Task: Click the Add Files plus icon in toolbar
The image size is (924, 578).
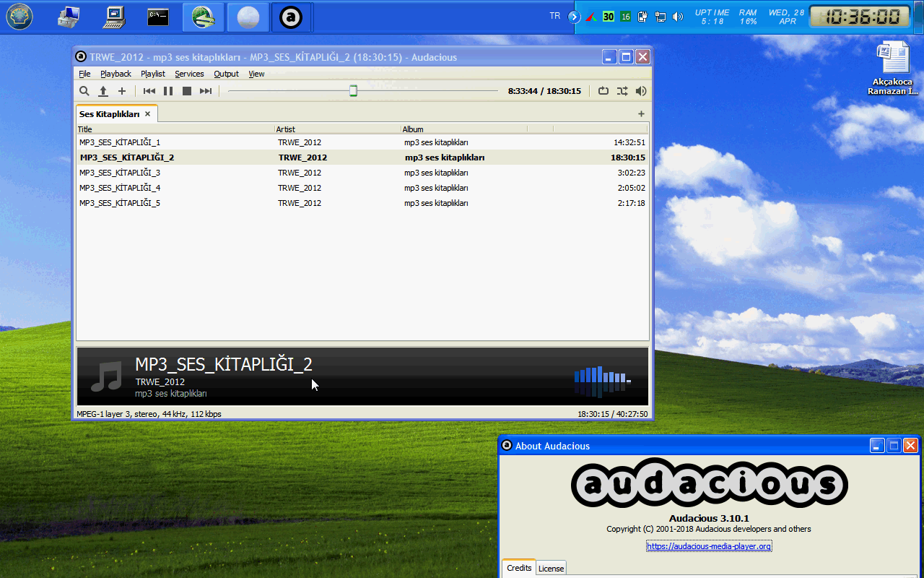Action: click(x=122, y=91)
